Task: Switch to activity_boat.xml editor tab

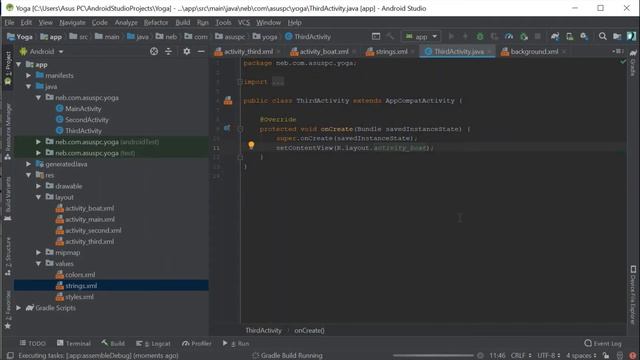Action: coord(323,51)
